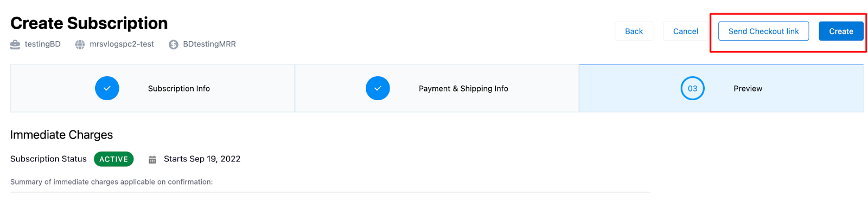Click the Back button
Screen dimensions: 868x203
(634, 31)
